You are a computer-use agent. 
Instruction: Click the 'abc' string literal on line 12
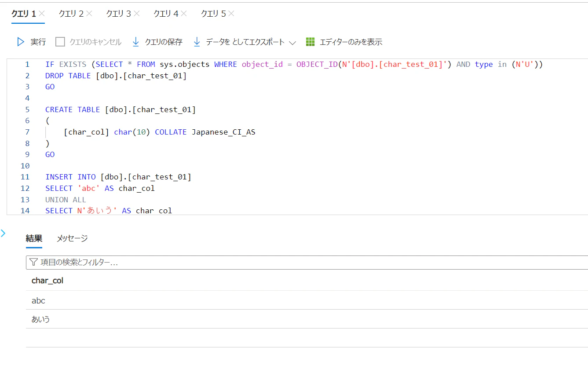click(x=88, y=188)
